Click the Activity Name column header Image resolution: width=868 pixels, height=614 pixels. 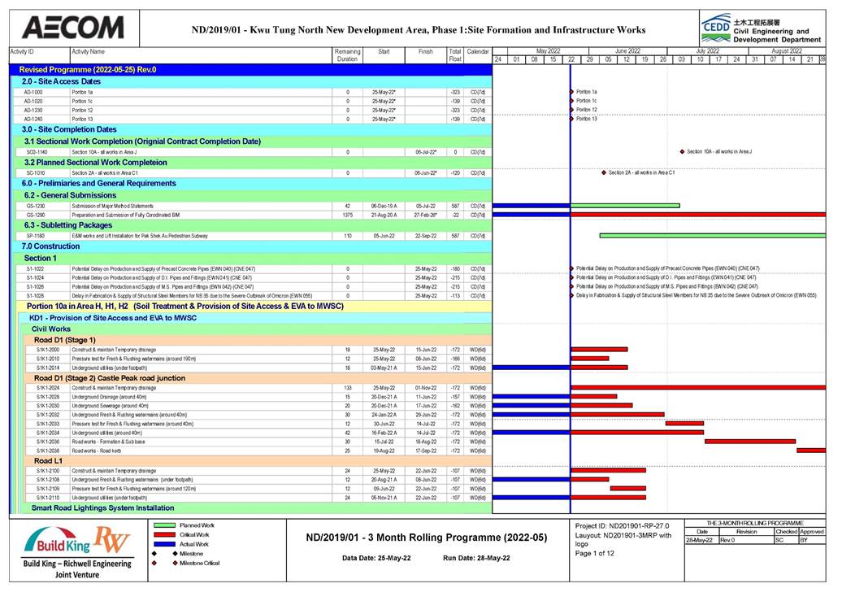click(x=88, y=51)
